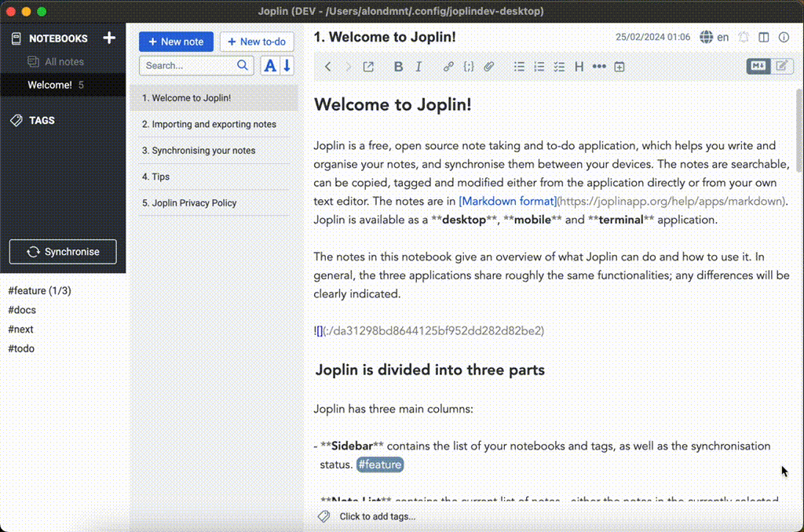The image size is (804, 532).
Task: Click the editor vertical scrollbar
Action: click(x=799, y=131)
